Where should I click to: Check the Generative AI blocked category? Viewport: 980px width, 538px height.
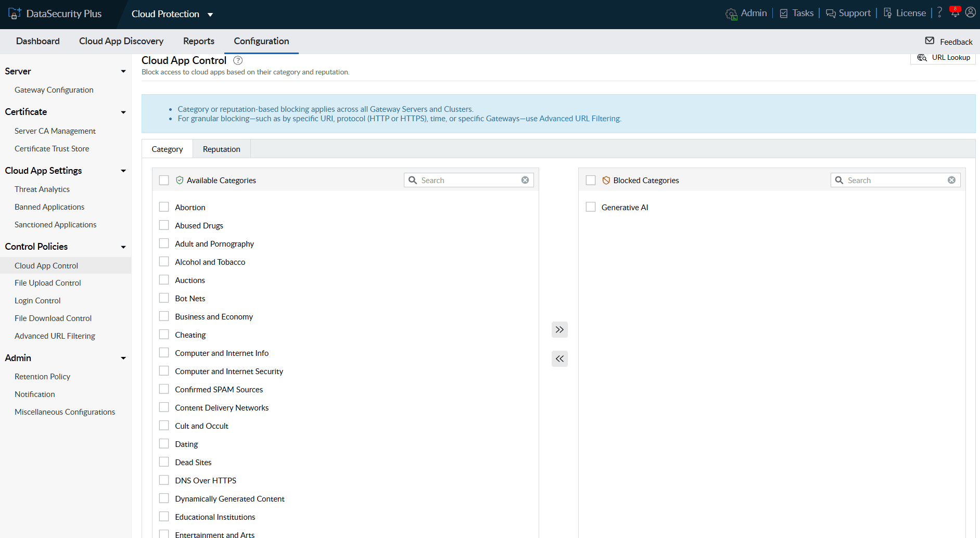click(x=591, y=207)
